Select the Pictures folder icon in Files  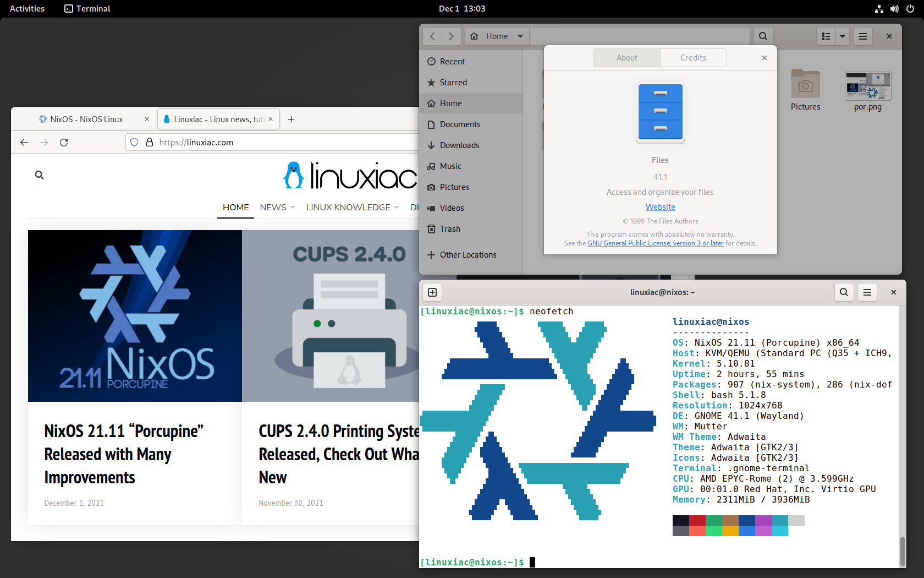click(x=806, y=84)
